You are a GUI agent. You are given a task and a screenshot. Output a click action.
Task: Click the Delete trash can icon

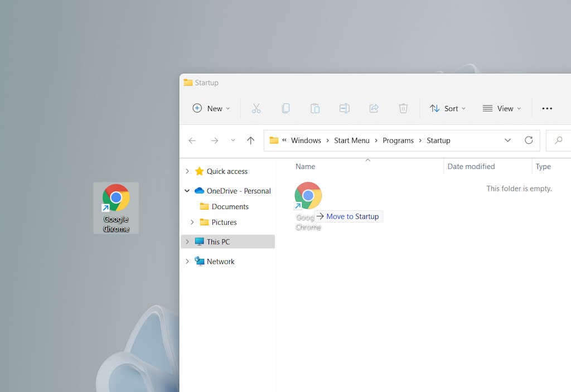click(403, 108)
